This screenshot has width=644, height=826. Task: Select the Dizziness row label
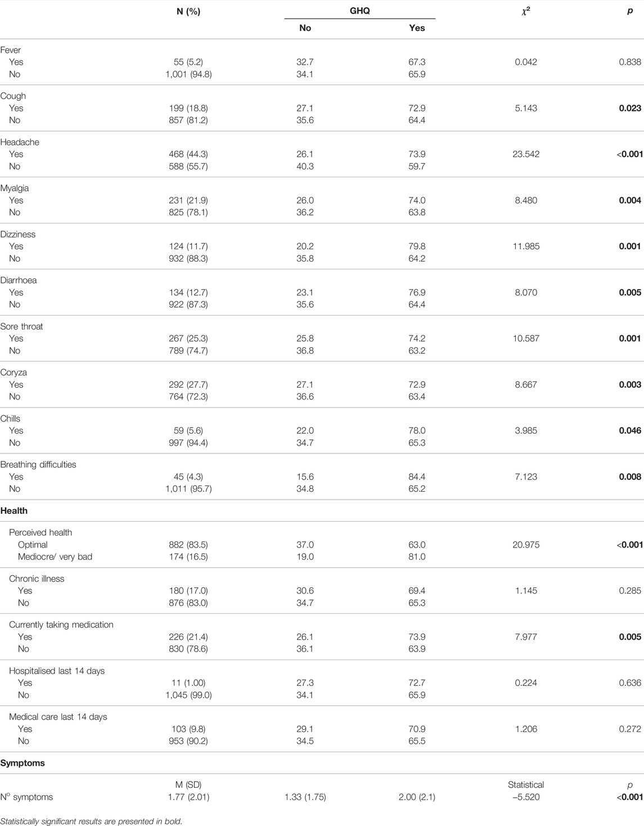pos(17,235)
